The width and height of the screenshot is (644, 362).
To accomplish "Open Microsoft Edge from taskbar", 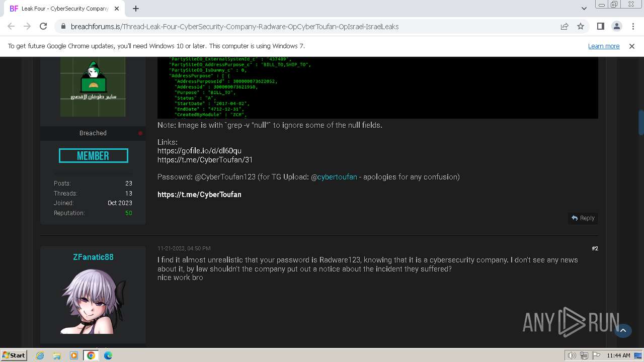I will pyautogui.click(x=108, y=355).
